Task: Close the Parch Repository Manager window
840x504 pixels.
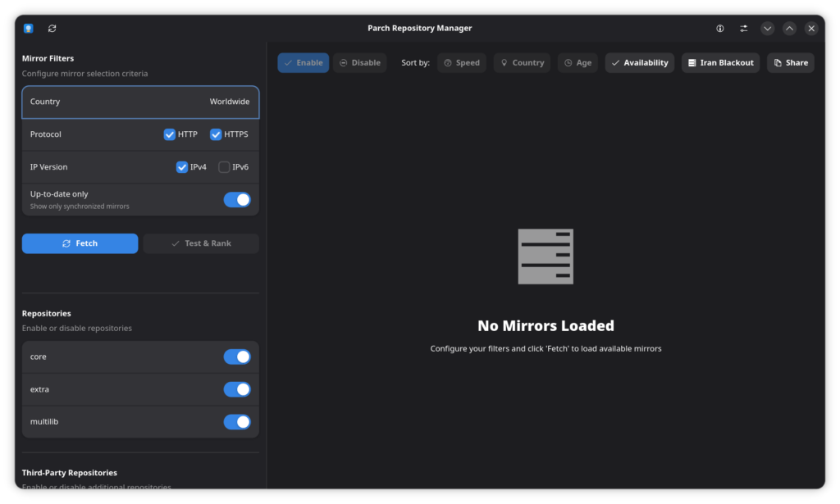Action: pos(811,29)
